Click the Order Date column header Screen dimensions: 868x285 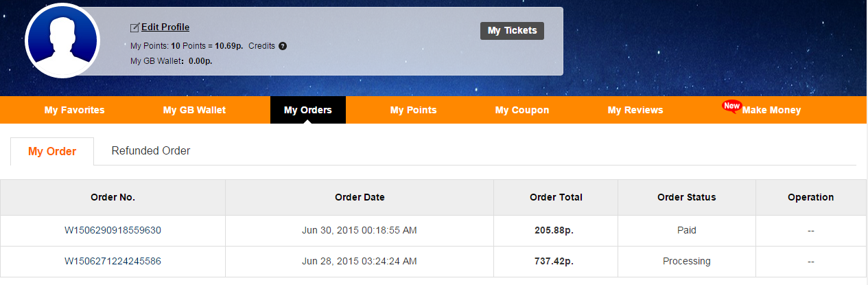click(360, 198)
